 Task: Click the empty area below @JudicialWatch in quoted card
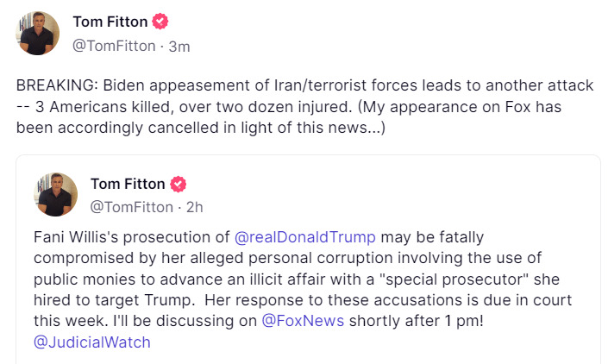click(x=308, y=357)
